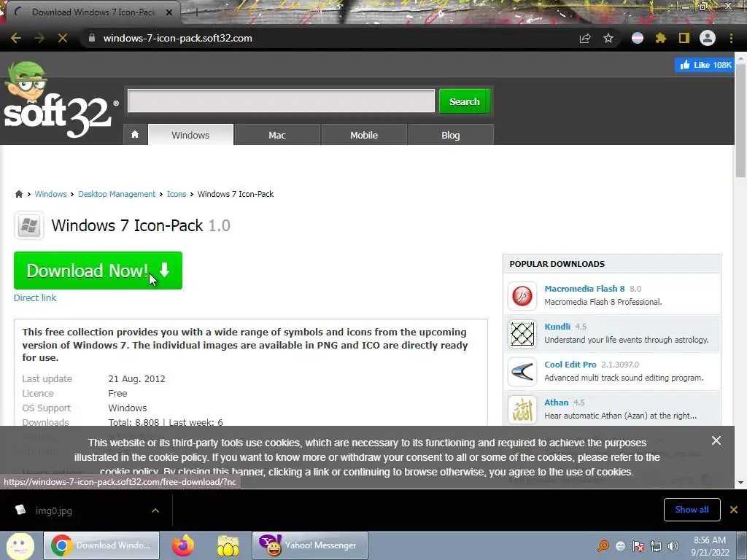Click the Macromedia Flash 8 icon
The width and height of the screenshot is (747, 560).
coord(522,296)
